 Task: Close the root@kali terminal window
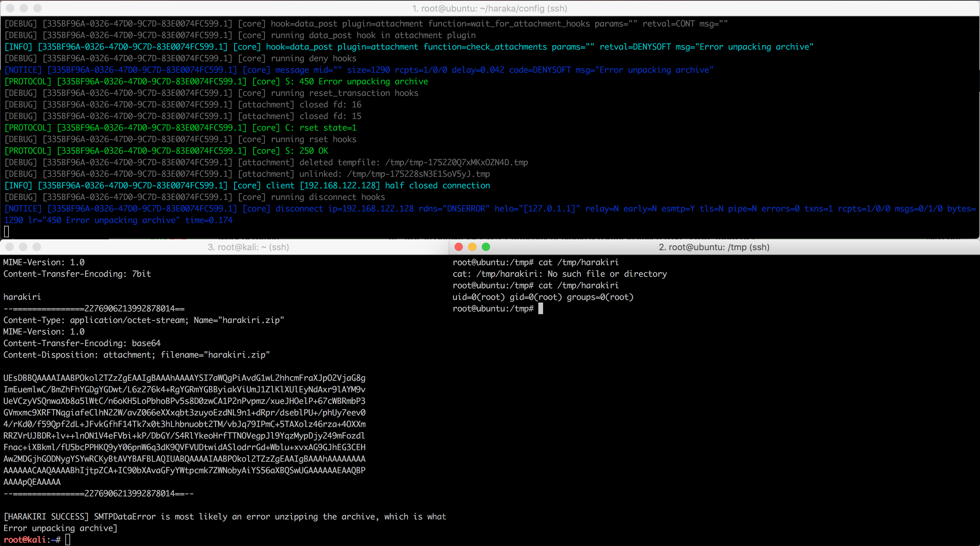coord(10,247)
